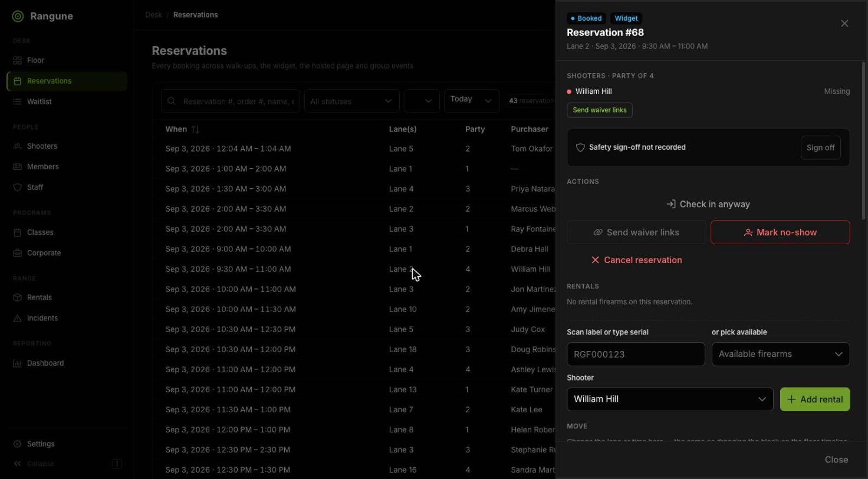
Task: Click the Add rental button
Action: click(x=815, y=399)
